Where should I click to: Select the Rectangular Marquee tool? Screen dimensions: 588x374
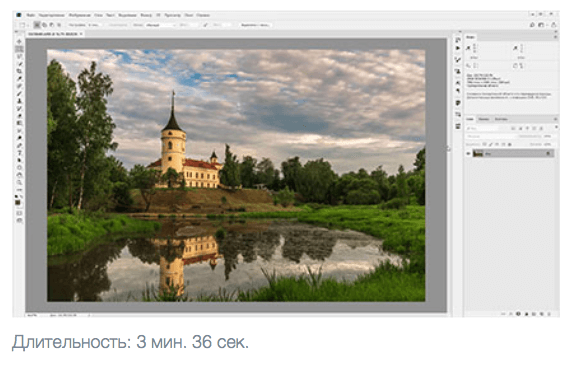click(x=19, y=48)
